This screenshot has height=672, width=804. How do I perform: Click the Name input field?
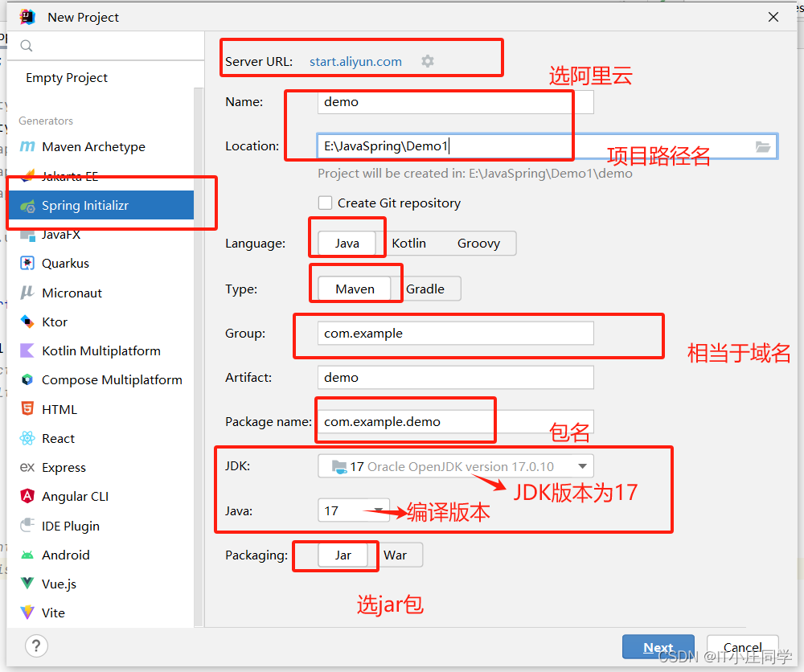click(456, 102)
